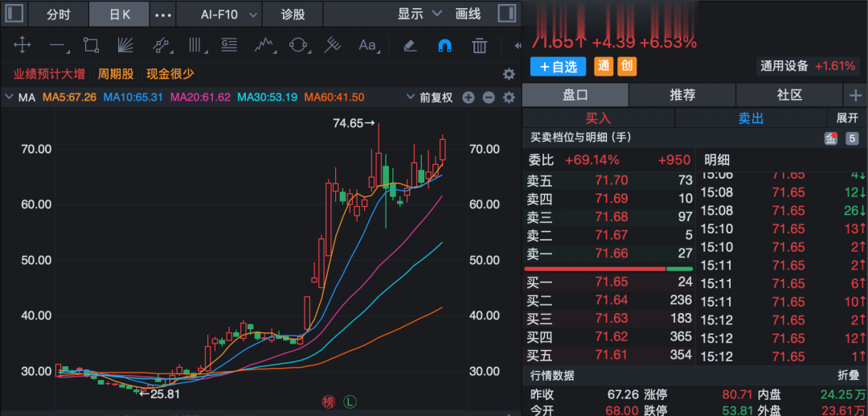Click the MA10:65.31 indicator label
This screenshot has width=868, height=416.
pos(133,98)
